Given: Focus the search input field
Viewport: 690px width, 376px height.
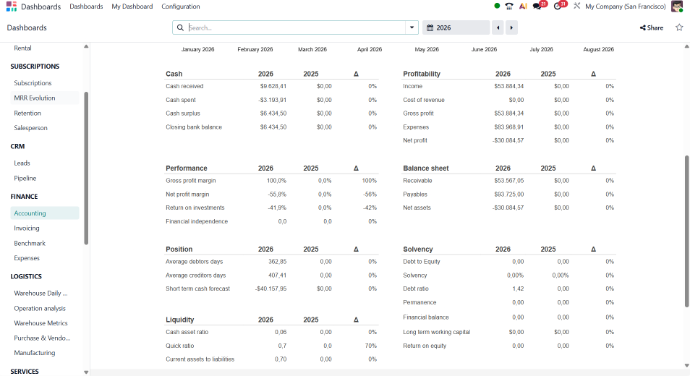Looking at the screenshot, I should [296, 28].
